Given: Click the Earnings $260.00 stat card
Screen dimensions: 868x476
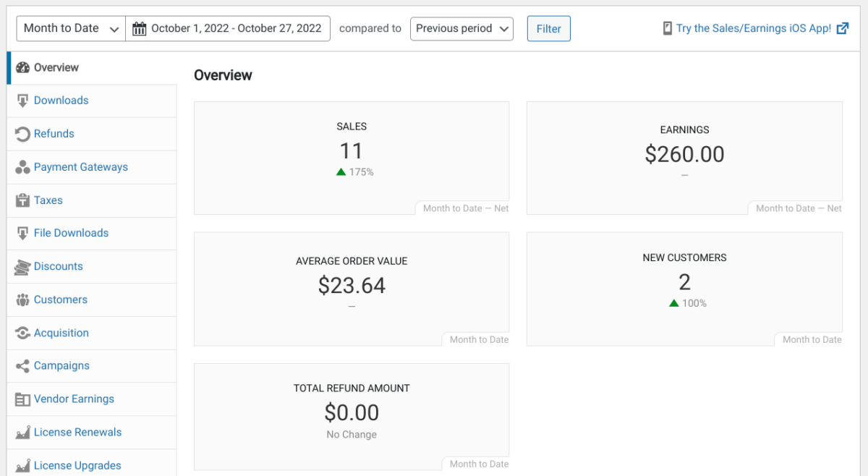Looking at the screenshot, I should point(684,158).
